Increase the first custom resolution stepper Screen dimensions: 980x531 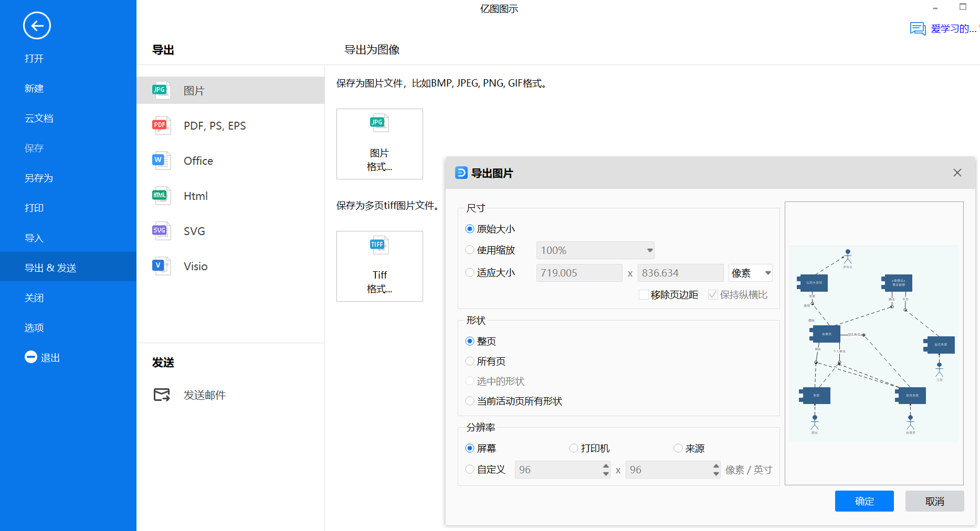606,466
